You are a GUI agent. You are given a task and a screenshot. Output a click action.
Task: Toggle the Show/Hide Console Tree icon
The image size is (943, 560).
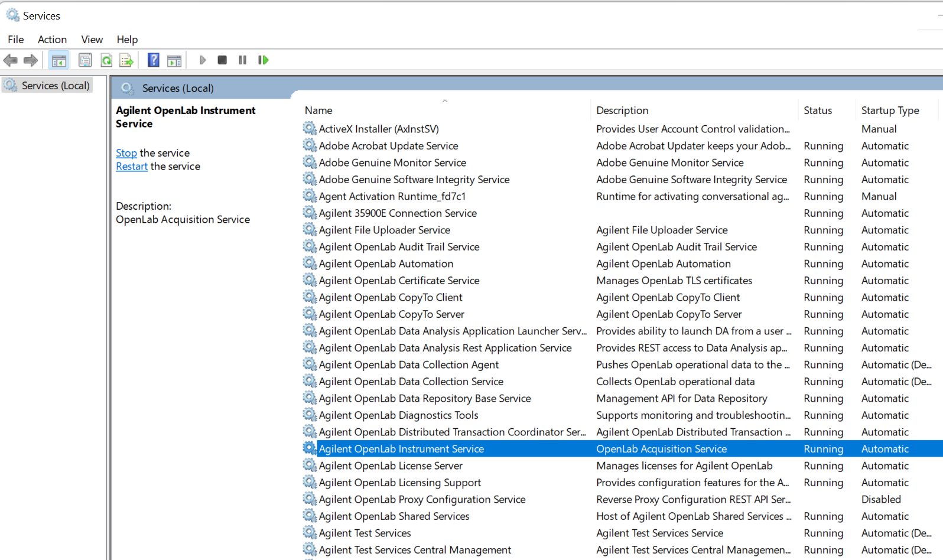59,60
